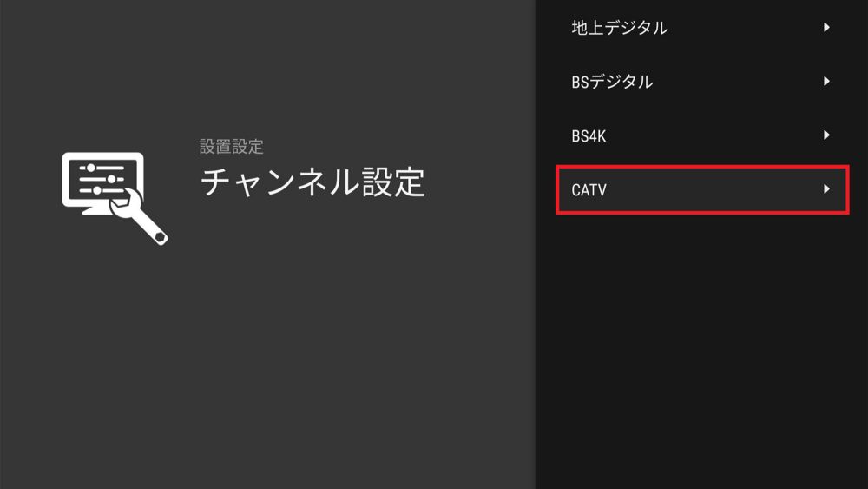
Task: Click the wrench on the settings icon
Action: click(140, 218)
